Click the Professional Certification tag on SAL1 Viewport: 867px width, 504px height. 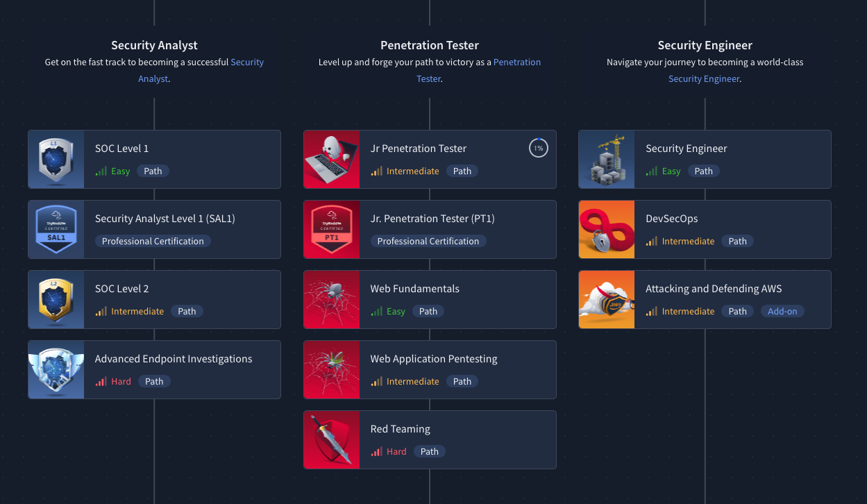coord(153,241)
